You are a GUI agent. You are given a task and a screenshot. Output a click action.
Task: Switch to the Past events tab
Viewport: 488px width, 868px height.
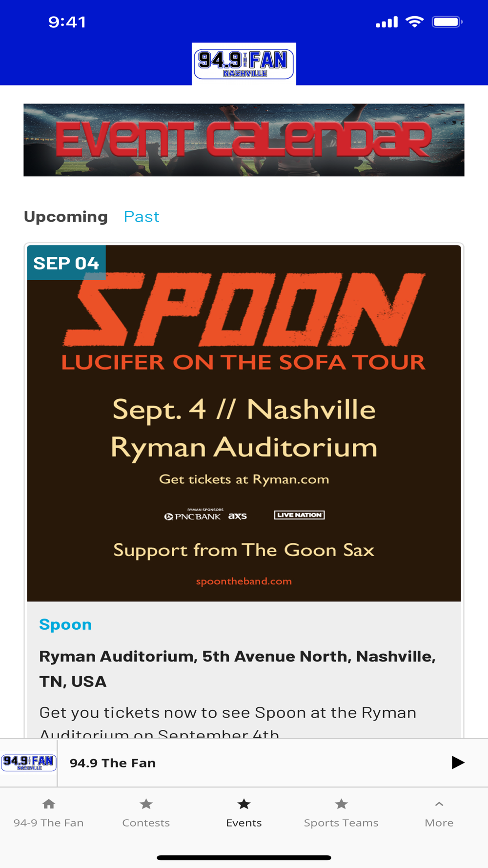point(142,216)
